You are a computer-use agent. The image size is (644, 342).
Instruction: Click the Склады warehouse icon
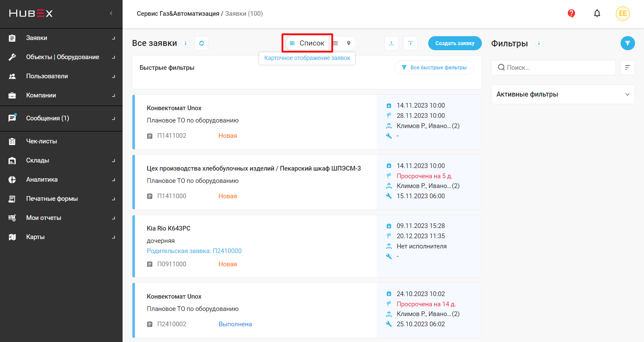click(x=12, y=160)
